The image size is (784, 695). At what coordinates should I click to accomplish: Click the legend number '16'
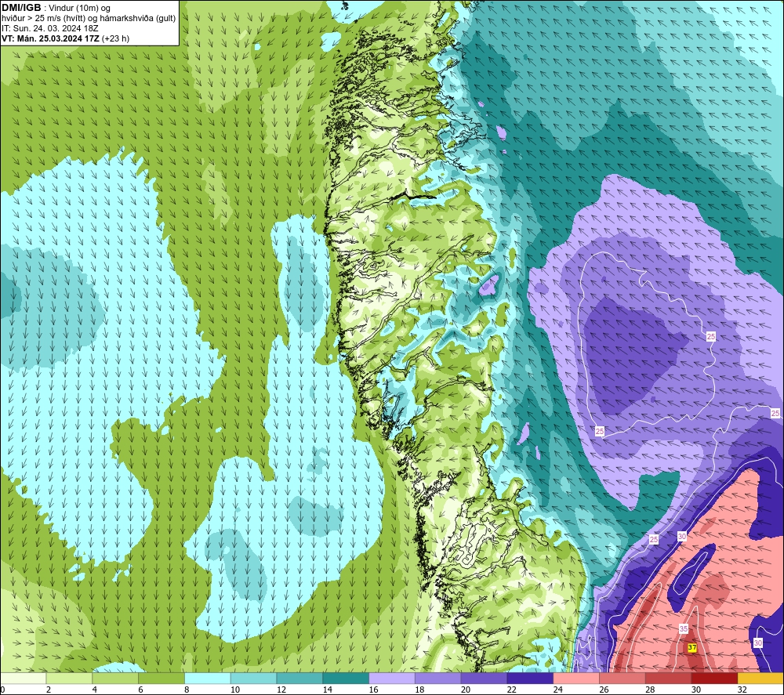click(373, 690)
